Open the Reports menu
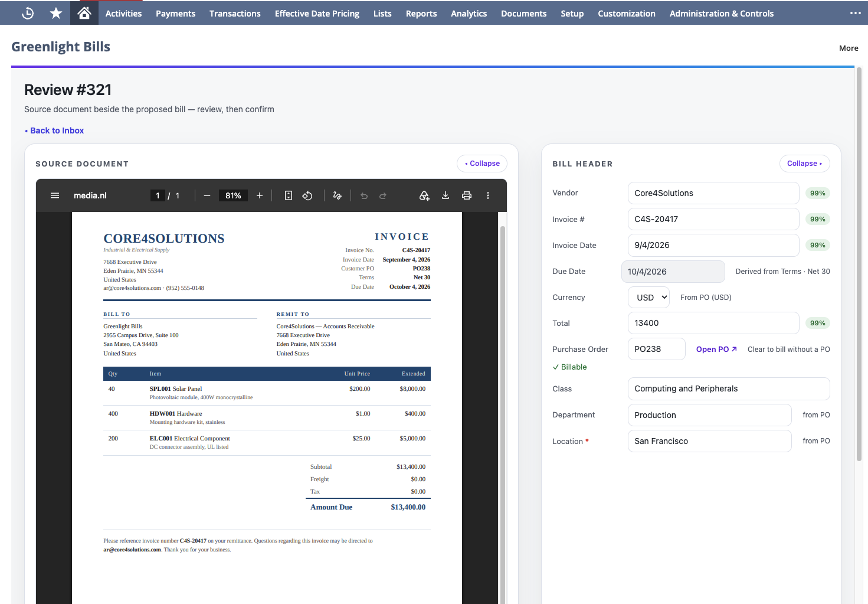This screenshot has width=868, height=604. pos(421,13)
